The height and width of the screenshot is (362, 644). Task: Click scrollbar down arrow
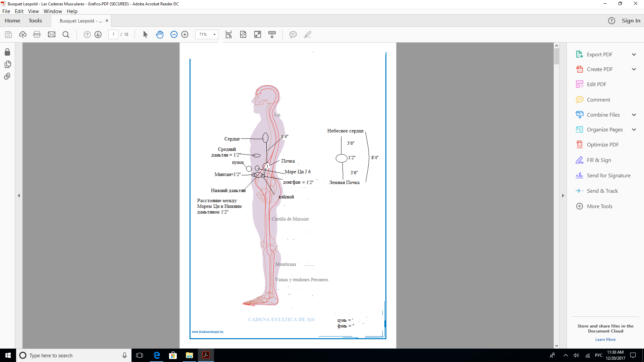click(x=557, y=346)
